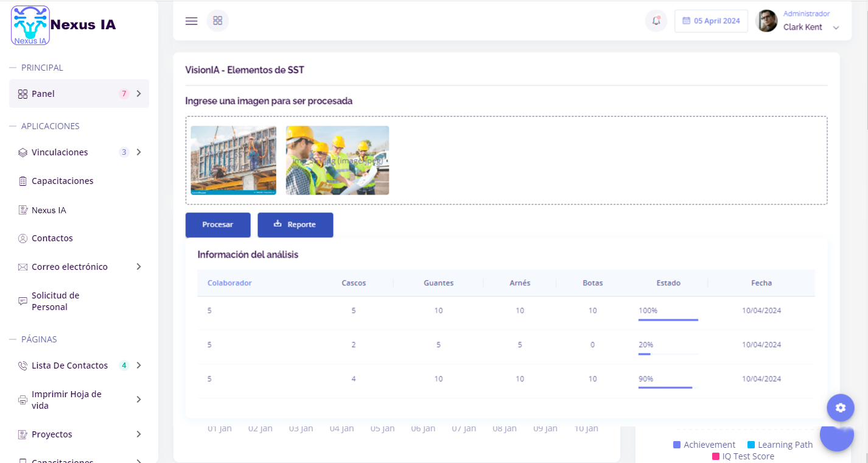Screen dimensions: 868x463
Task: Click the Botas column header
Action: 593,283
